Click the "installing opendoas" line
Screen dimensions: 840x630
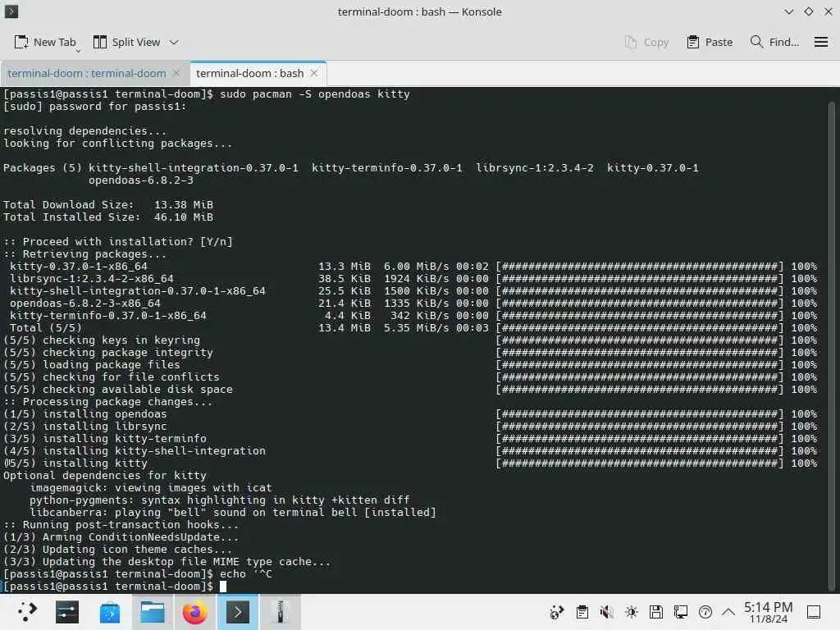point(85,414)
